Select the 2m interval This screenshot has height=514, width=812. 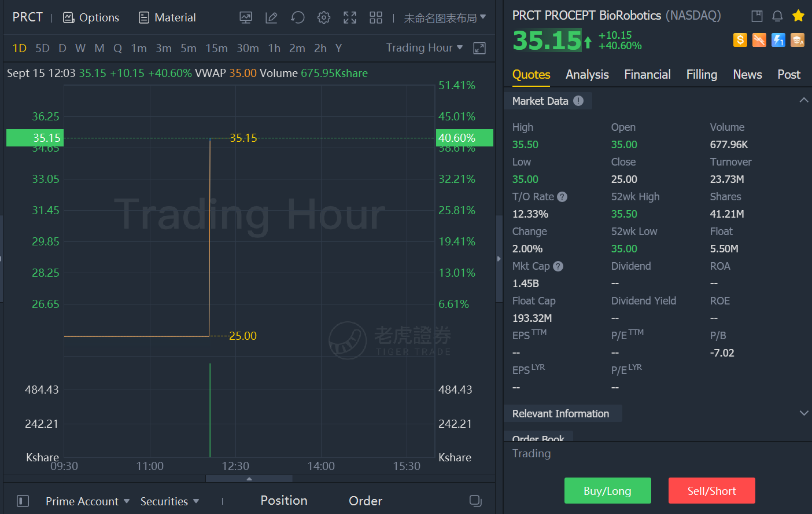click(x=297, y=48)
